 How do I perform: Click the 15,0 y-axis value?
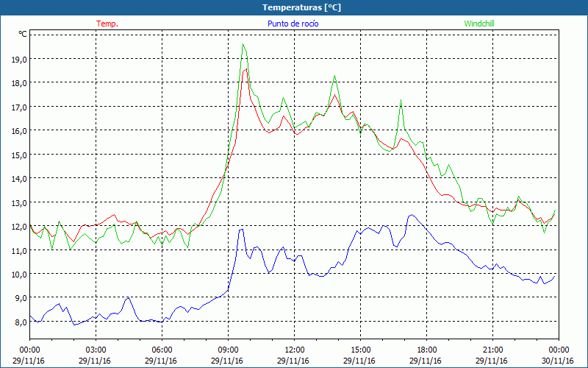point(20,155)
